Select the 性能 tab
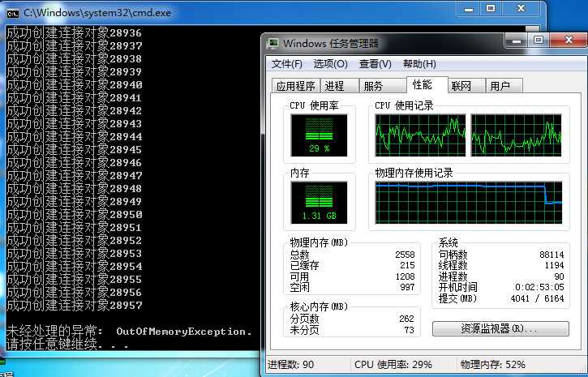The height and width of the screenshot is (377, 588). click(x=427, y=84)
